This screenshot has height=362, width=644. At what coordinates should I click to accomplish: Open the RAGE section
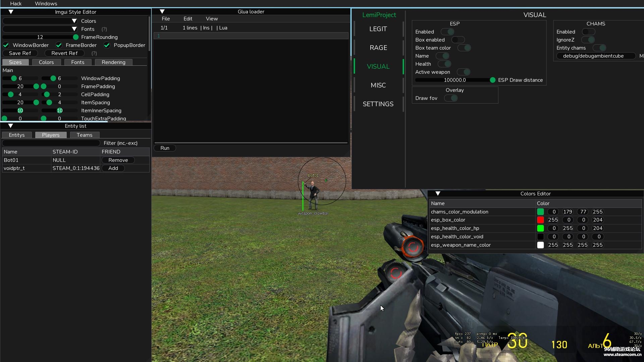(x=378, y=48)
